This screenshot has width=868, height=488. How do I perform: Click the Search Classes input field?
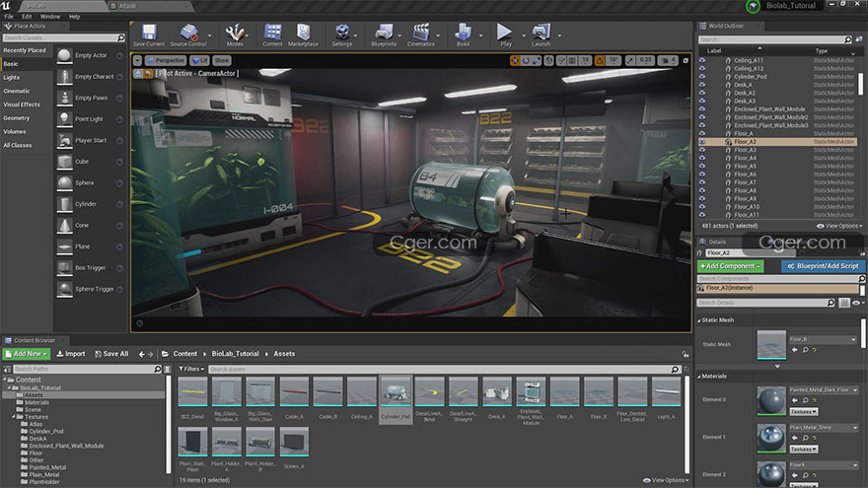tap(64, 37)
